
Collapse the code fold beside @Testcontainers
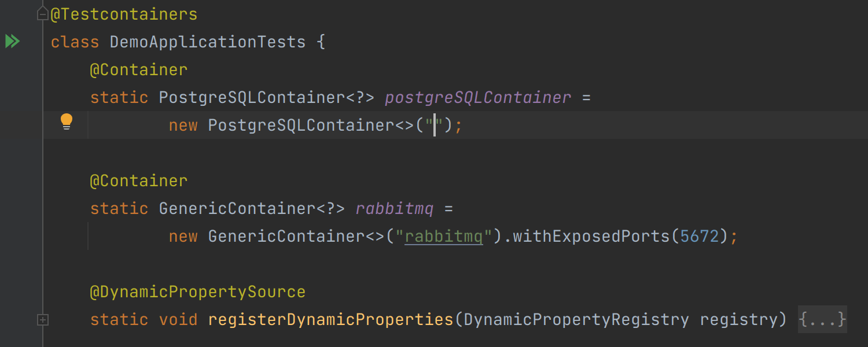pos(42,14)
